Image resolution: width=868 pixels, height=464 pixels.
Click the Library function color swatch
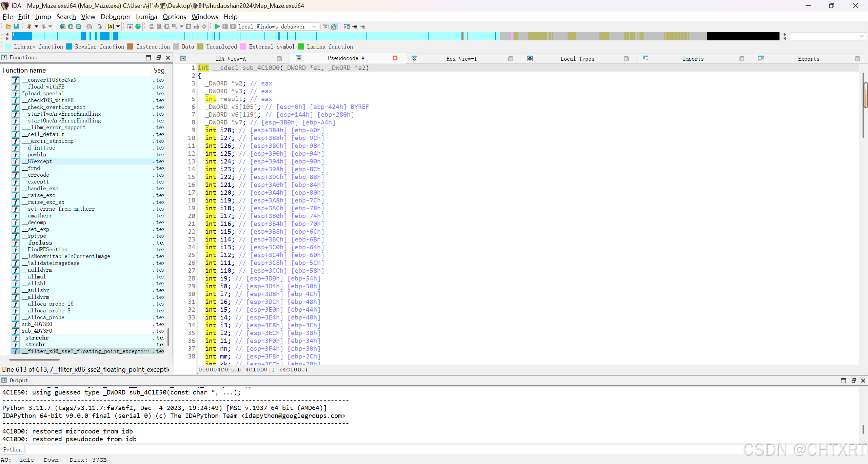(x=8, y=46)
